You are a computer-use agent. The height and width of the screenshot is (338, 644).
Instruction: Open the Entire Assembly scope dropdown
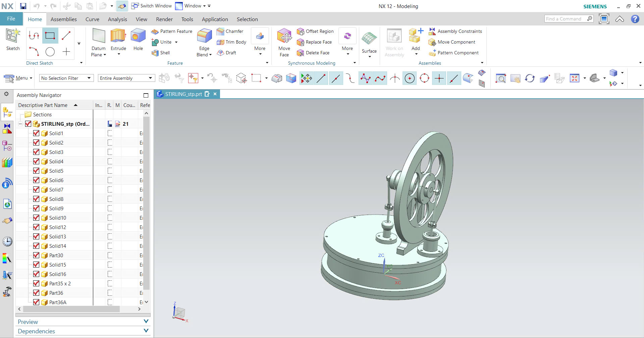tap(126, 78)
